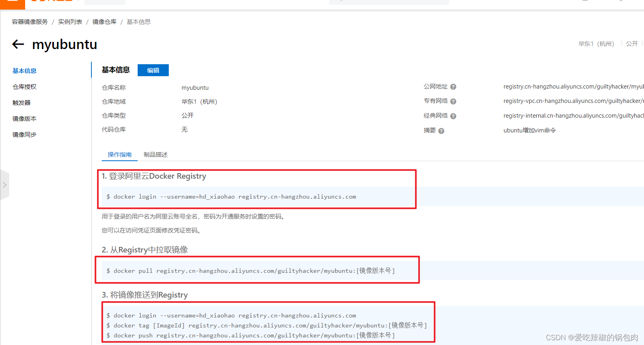The height and width of the screenshot is (345, 644).
Task: Click the heading 1. 登录阿里云Docker Registry
Action: point(154,176)
